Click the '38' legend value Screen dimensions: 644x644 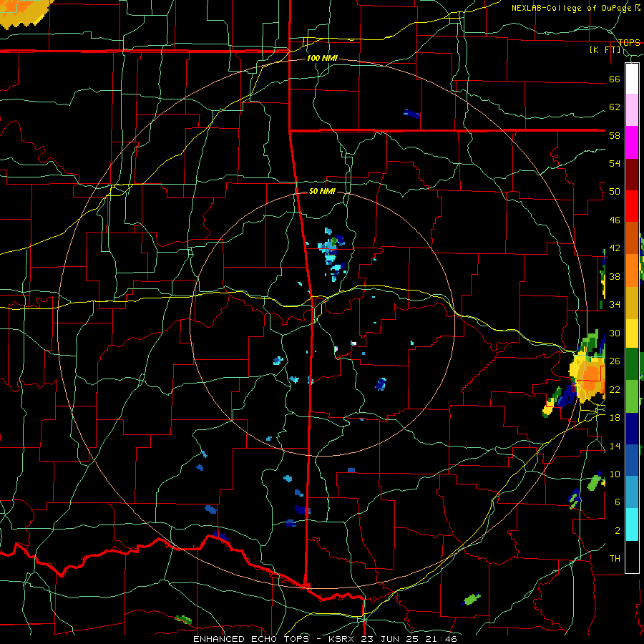(615, 276)
